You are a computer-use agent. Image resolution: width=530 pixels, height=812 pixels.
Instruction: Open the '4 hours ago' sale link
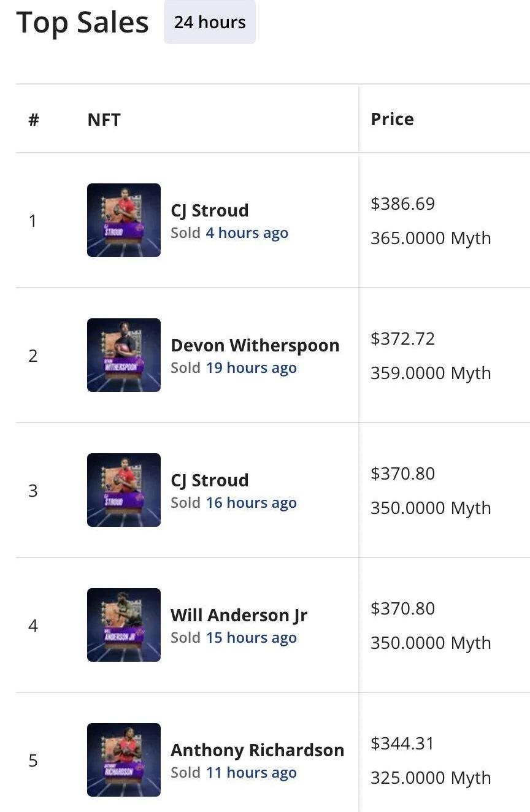(x=247, y=233)
